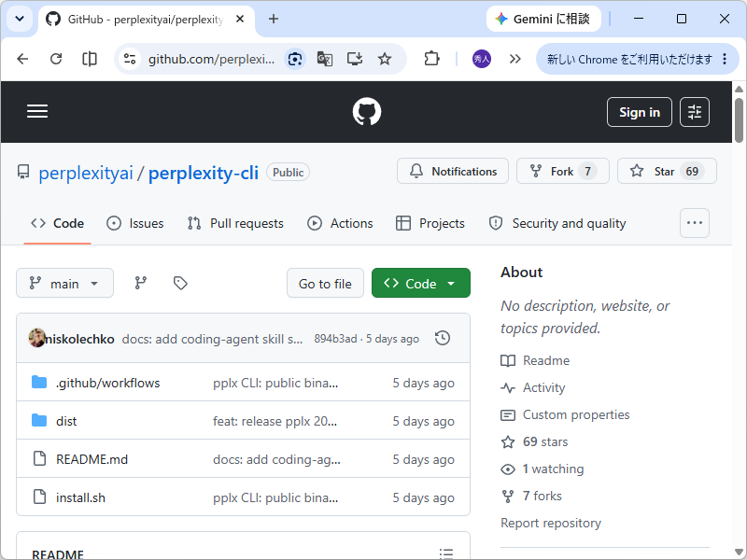This screenshot has height=560, width=747.
Task: Click the Go to file button
Action: pos(325,284)
